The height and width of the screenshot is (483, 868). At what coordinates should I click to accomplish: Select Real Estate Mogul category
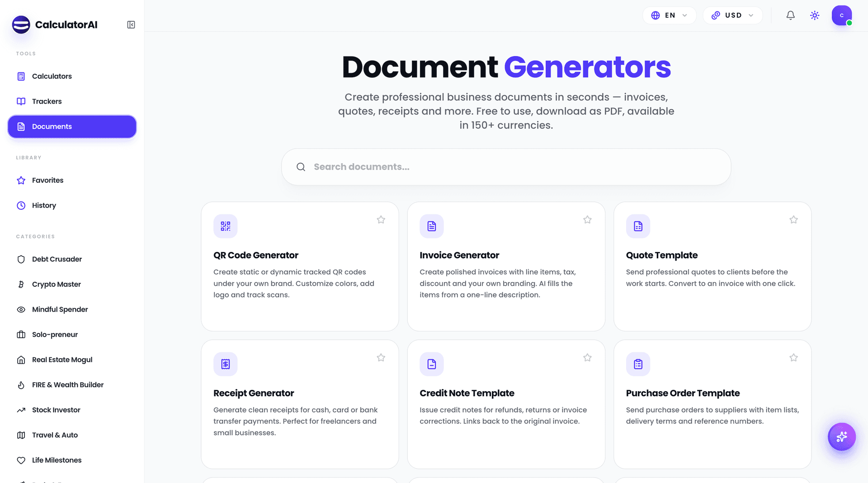tap(72, 360)
